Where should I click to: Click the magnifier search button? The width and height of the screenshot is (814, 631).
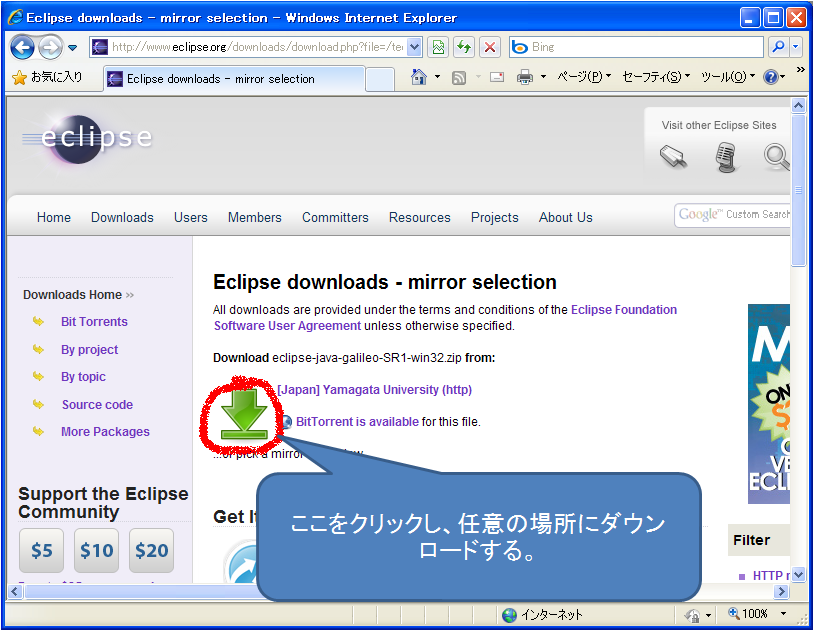[778, 47]
